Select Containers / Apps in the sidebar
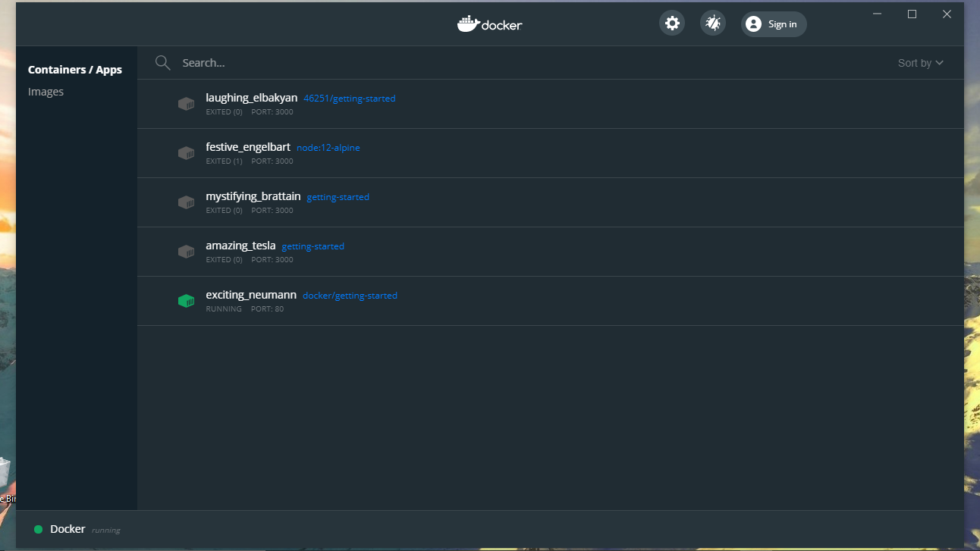 pyautogui.click(x=75, y=70)
